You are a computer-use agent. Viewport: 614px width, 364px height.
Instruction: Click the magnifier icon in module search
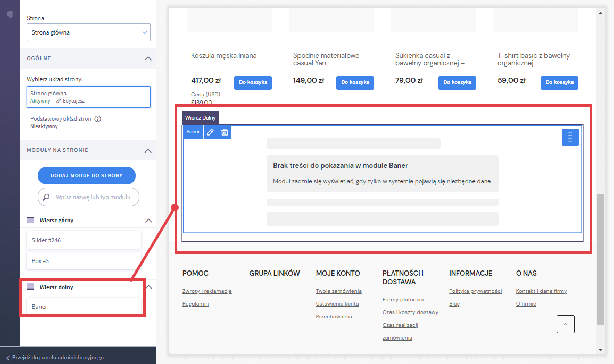point(47,197)
